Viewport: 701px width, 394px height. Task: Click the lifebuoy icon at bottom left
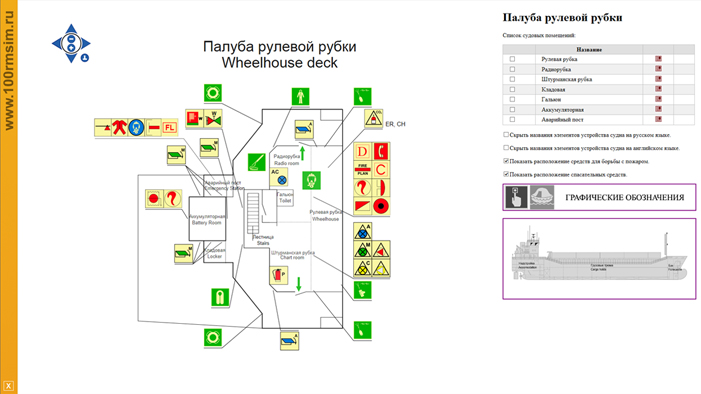[x=213, y=338]
